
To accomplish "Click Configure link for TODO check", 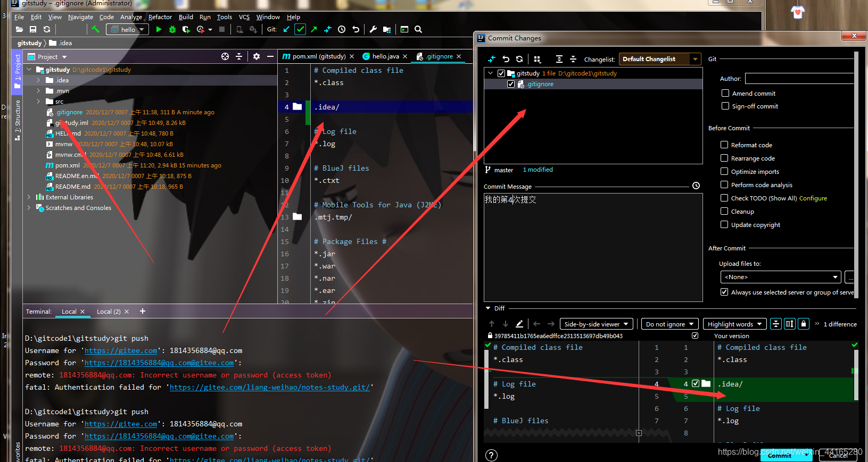I will pos(813,198).
